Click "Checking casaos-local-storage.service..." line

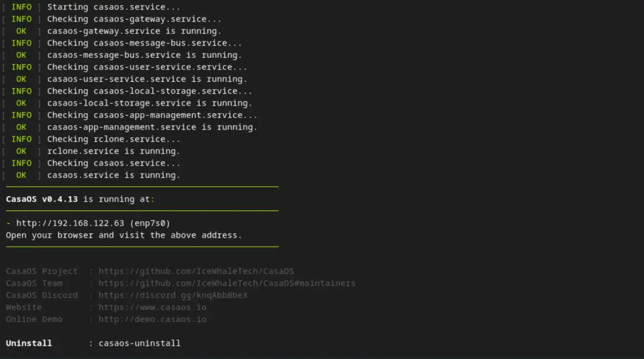150,91
